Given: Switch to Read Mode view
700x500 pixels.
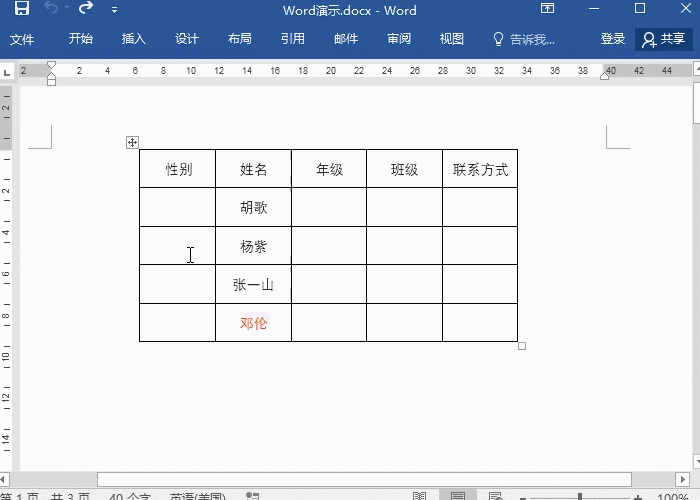Looking at the screenshot, I should [x=419, y=496].
